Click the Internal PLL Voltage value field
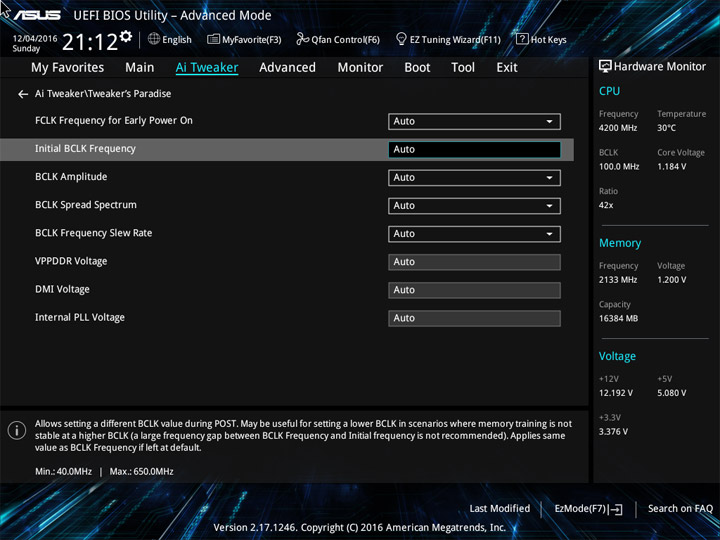720x540 pixels. click(x=474, y=318)
